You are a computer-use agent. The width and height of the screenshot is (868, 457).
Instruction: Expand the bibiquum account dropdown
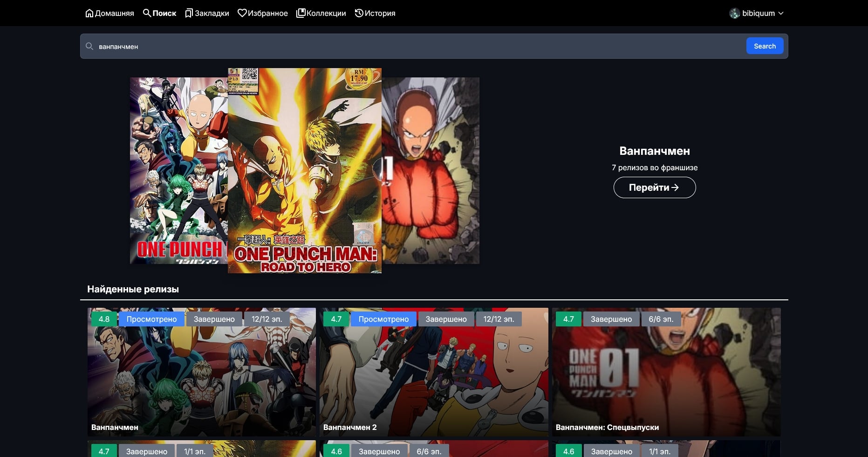(757, 13)
